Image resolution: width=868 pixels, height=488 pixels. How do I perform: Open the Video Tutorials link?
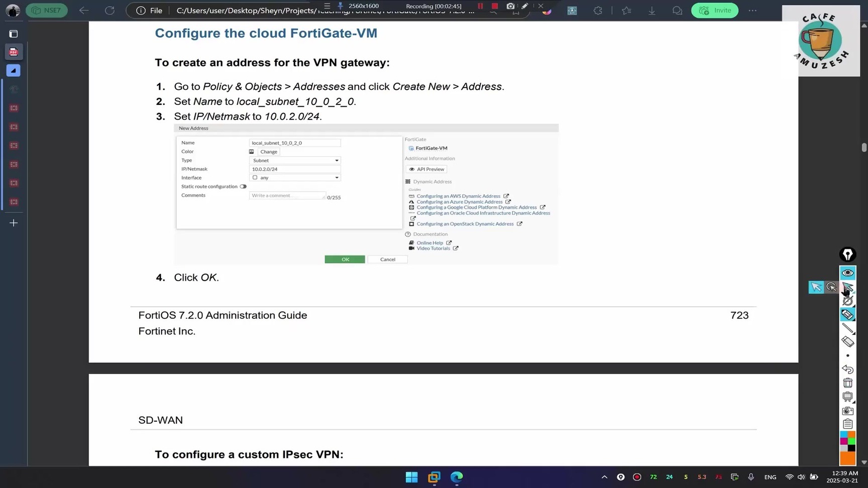(x=433, y=249)
